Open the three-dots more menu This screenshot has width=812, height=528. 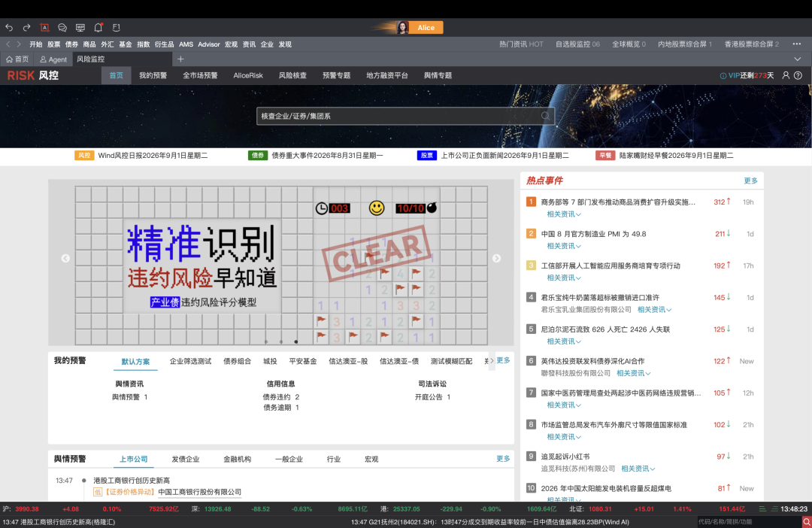point(796,44)
